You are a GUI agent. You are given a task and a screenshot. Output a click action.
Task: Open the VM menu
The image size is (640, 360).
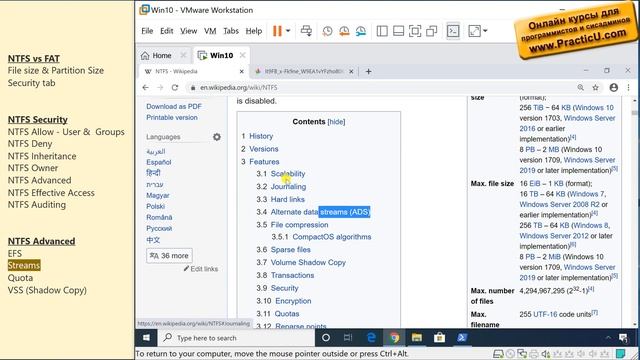(210, 31)
